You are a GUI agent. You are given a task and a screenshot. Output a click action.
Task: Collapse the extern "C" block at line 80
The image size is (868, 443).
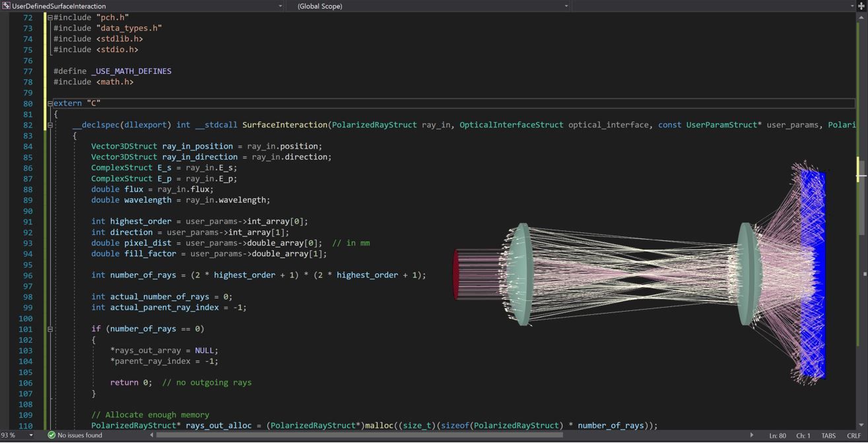pos(50,104)
